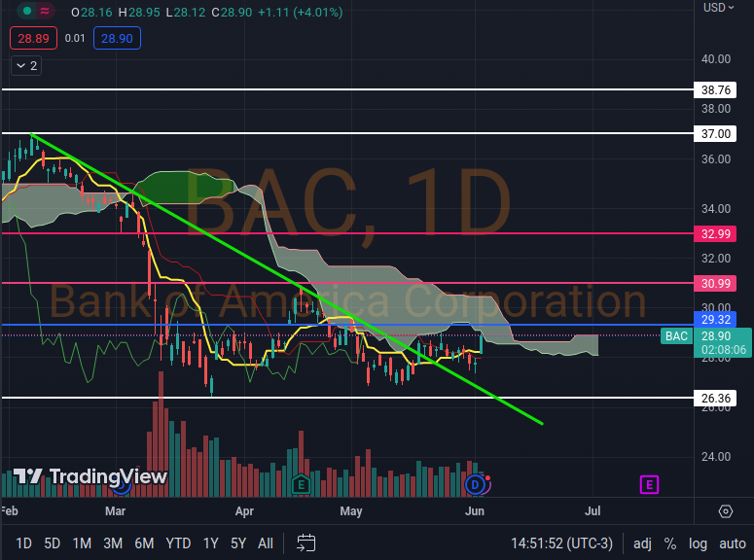Click the blue buy price 28.90 button
Image resolution: width=754 pixels, height=560 pixels.
(x=117, y=39)
